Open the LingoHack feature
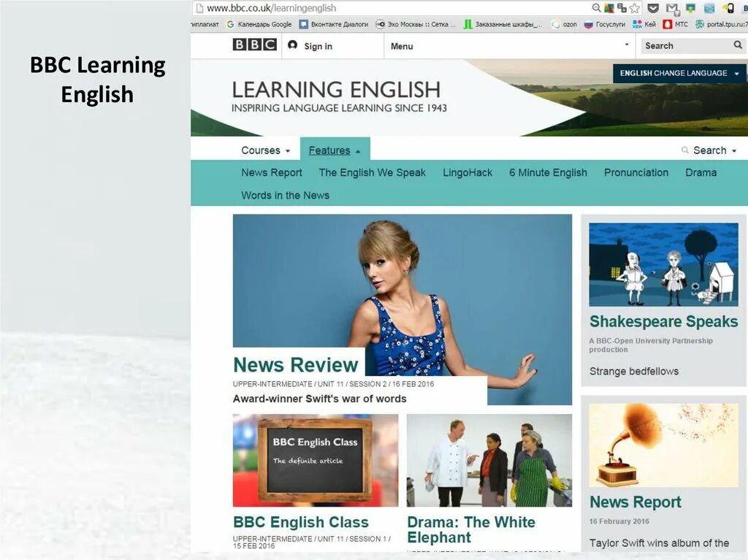Screen dimensions: 748x560 coord(467,173)
